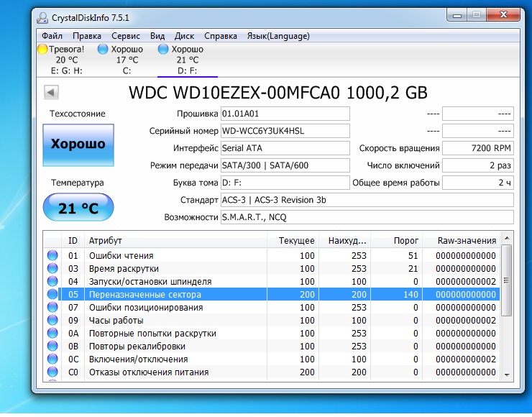532x417 pixels.
Task: Click status dot for attribute 01 Ошибки чтения
Action: click(52, 255)
